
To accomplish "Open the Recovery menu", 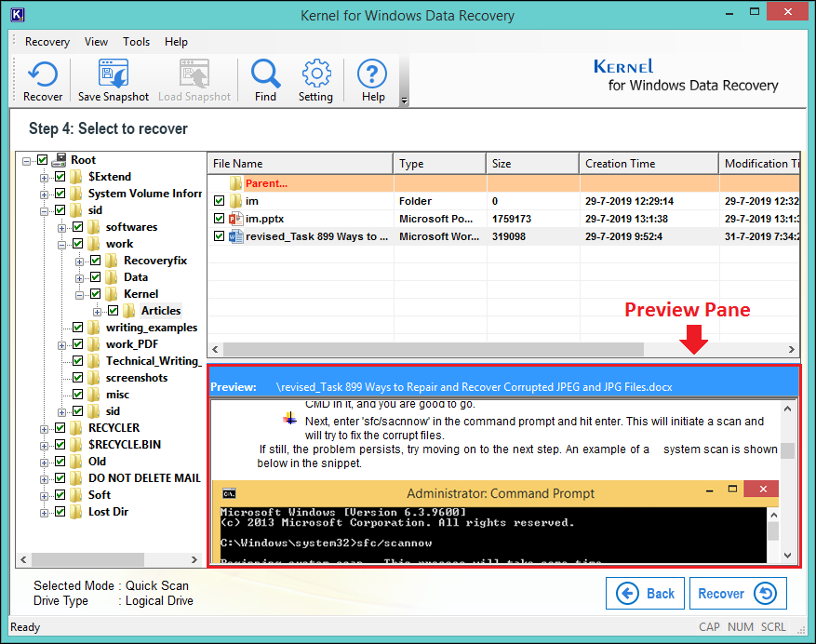I will click(x=47, y=42).
